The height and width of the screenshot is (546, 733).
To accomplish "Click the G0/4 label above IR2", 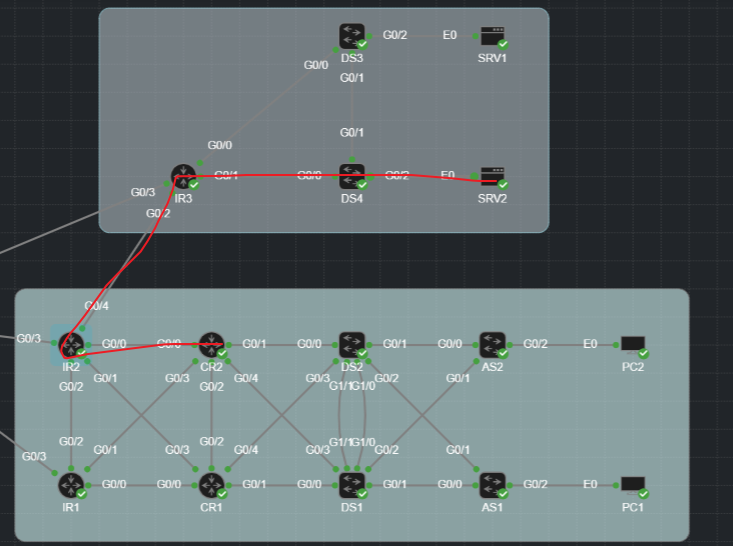I will click(96, 306).
